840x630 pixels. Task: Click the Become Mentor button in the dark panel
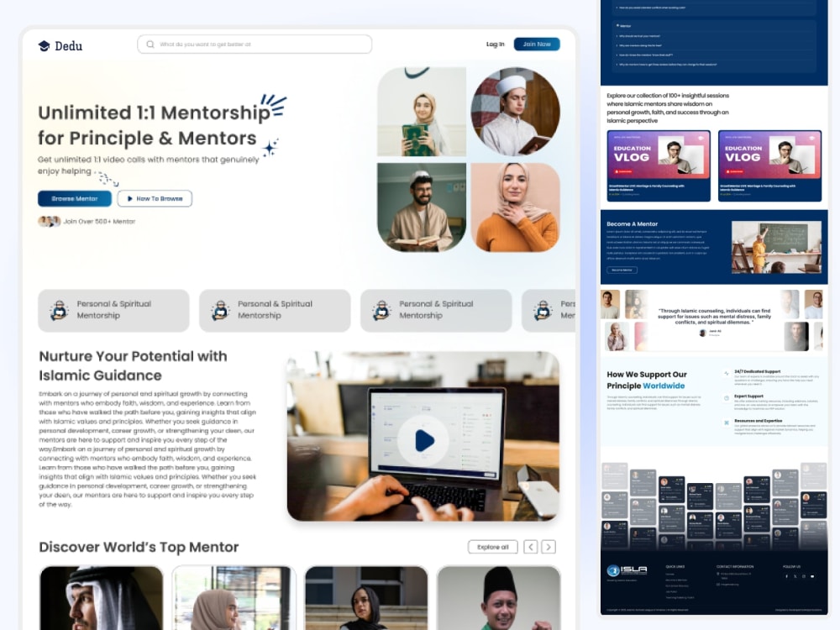(x=622, y=270)
